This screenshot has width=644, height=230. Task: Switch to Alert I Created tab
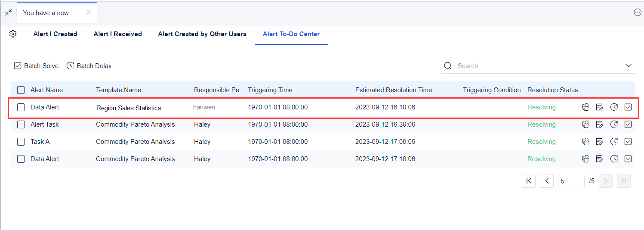point(55,34)
